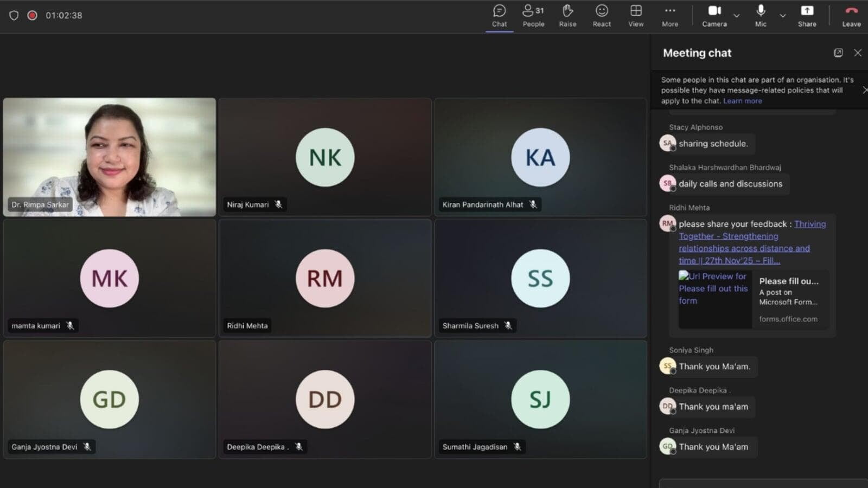The image size is (868, 488).
Task: Click Shalaka Bhardwaj's SB chat avatar
Action: [x=667, y=183]
